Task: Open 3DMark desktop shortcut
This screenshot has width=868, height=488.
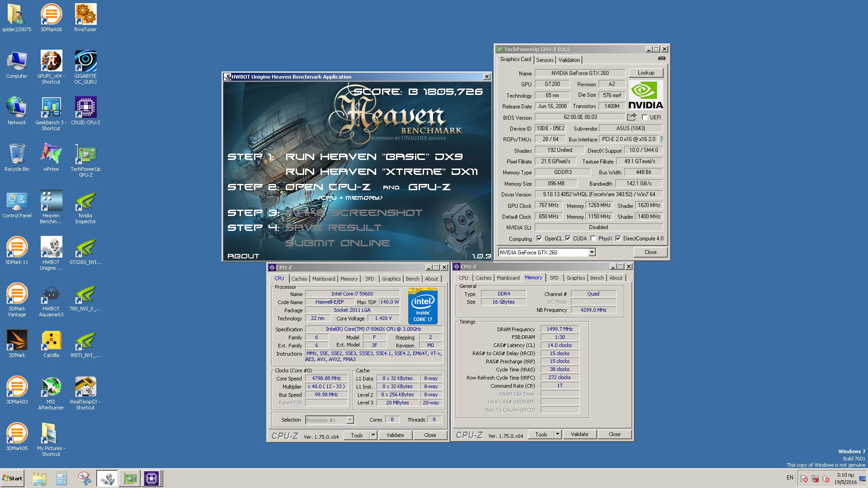Action: click(17, 344)
